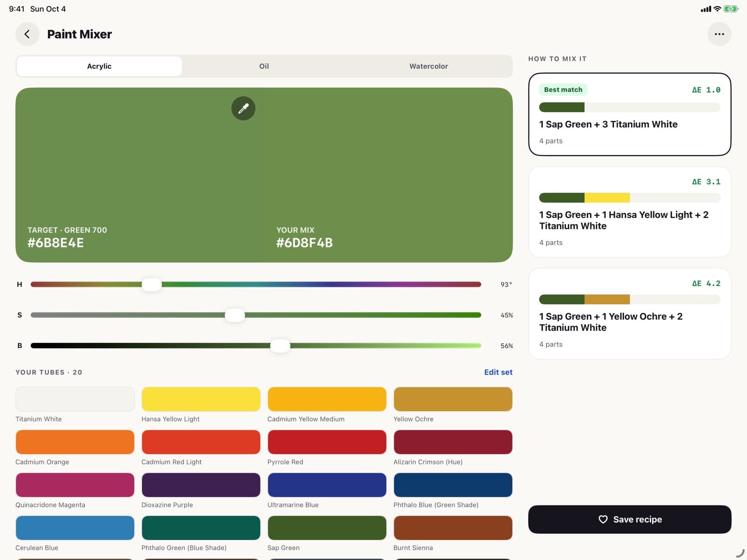
Task: Select the Quinacridone Magenta swatch
Action: pyautogui.click(x=75, y=485)
